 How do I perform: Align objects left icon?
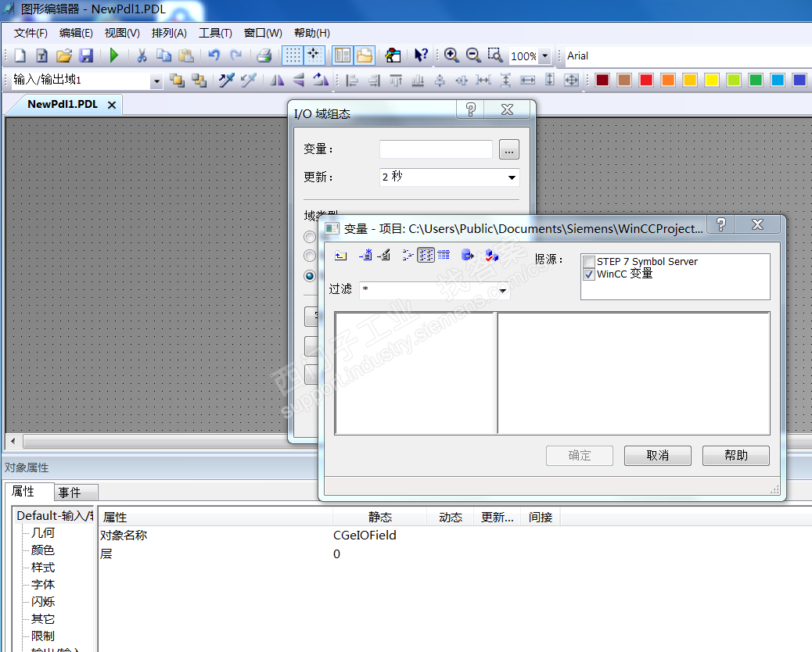coord(352,81)
